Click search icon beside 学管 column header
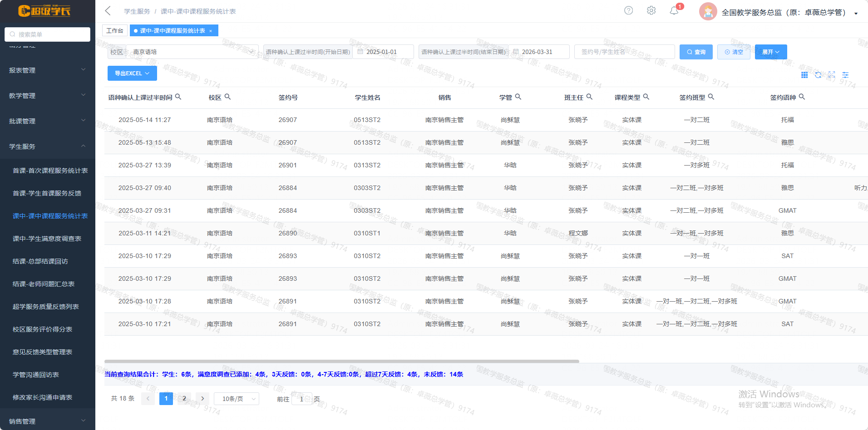This screenshot has width=868, height=430. (518, 97)
